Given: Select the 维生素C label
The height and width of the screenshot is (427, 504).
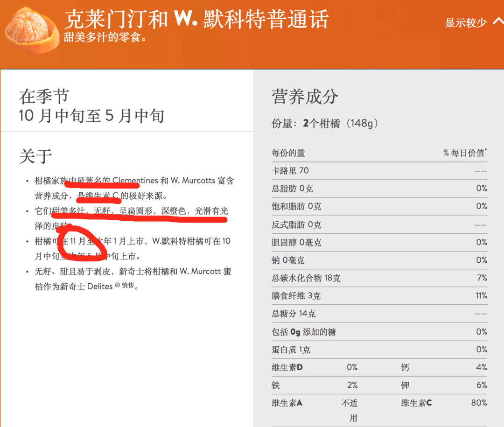Looking at the screenshot, I should coord(417,403).
